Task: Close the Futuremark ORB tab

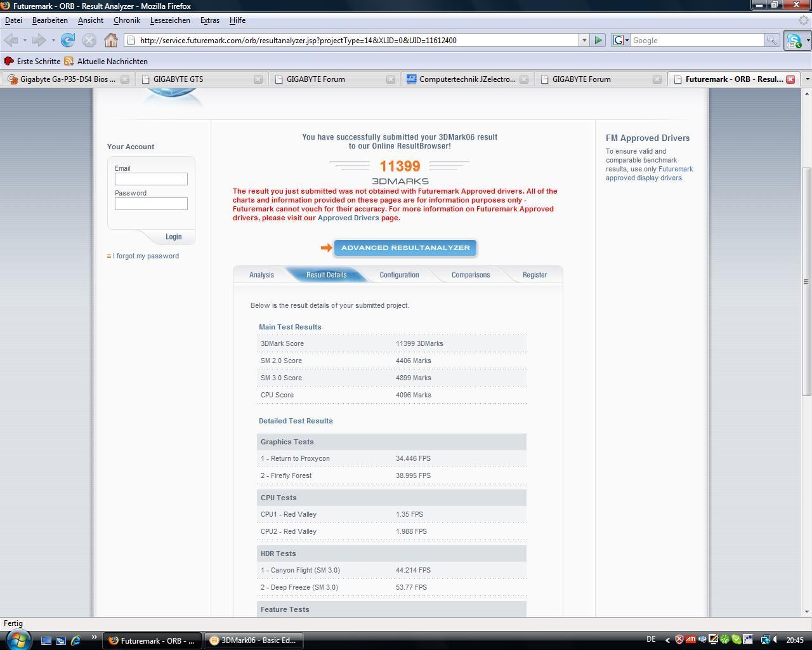Action: (790, 79)
